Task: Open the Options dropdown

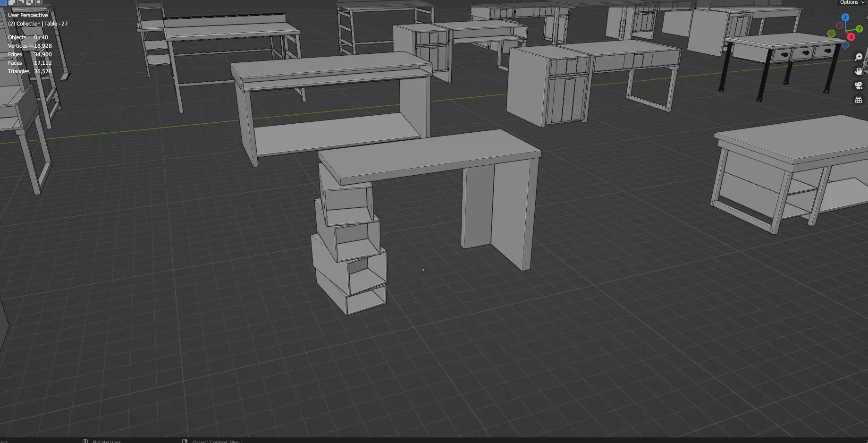Action: pos(852,2)
